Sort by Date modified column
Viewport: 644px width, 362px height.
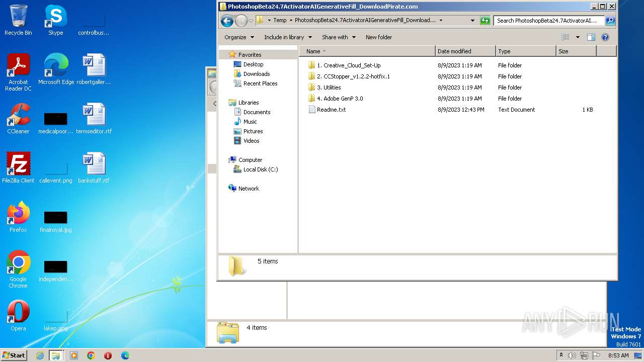point(465,51)
